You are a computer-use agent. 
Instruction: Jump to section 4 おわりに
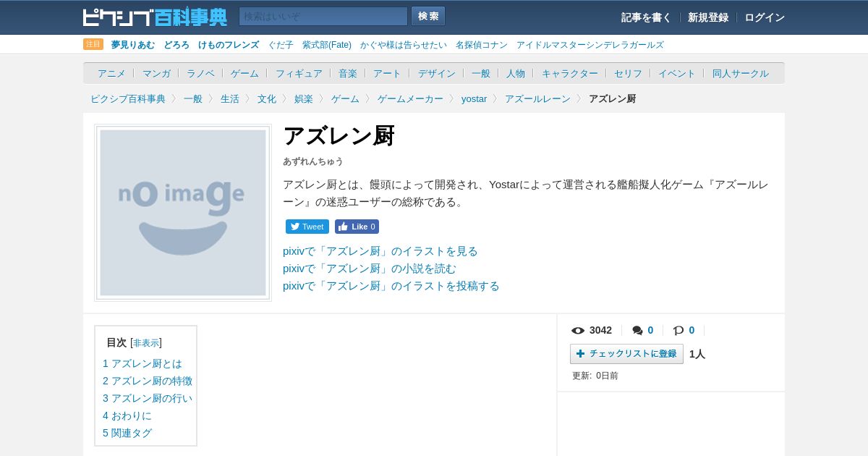click(x=127, y=415)
